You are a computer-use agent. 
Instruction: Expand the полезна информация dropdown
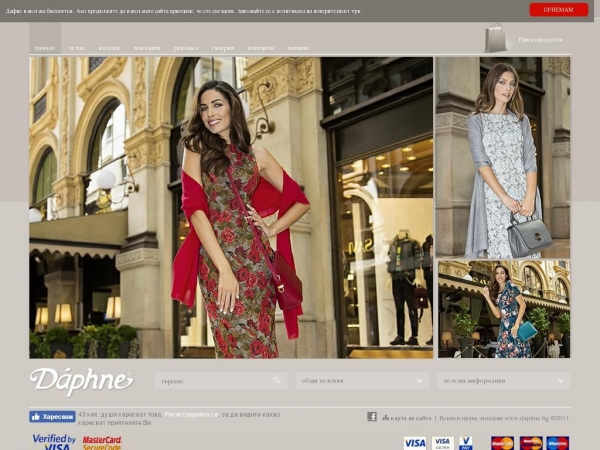click(504, 381)
